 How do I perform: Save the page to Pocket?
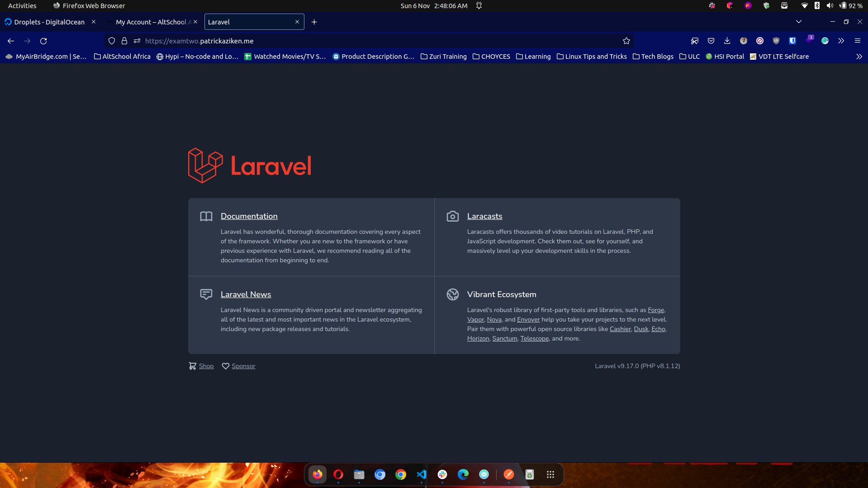click(x=711, y=41)
